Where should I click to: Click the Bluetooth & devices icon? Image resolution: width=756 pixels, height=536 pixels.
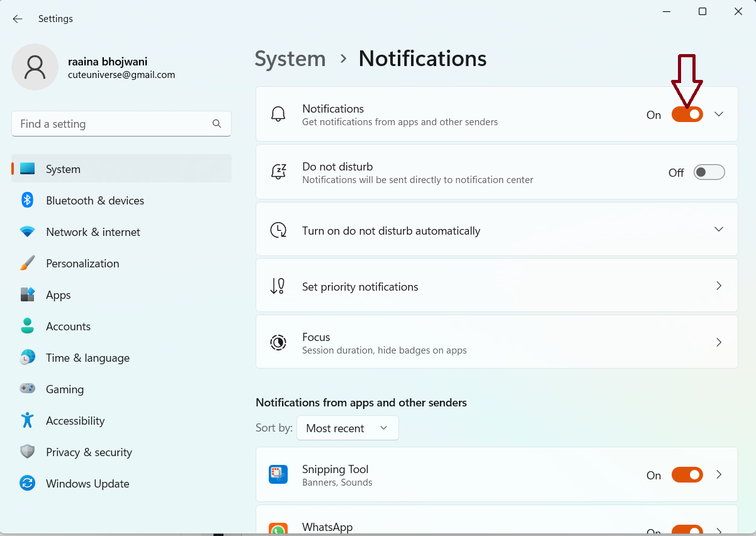pyautogui.click(x=27, y=200)
